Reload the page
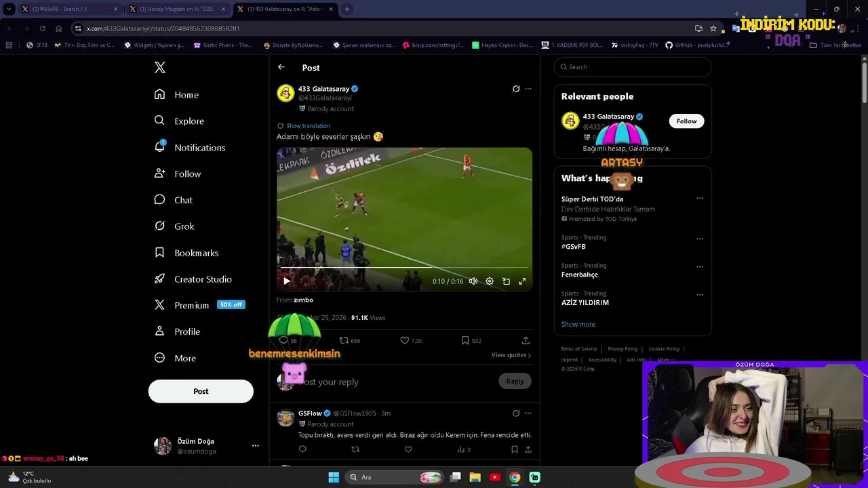Viewport: 868px width, 488px height. (x=42, y=28)
